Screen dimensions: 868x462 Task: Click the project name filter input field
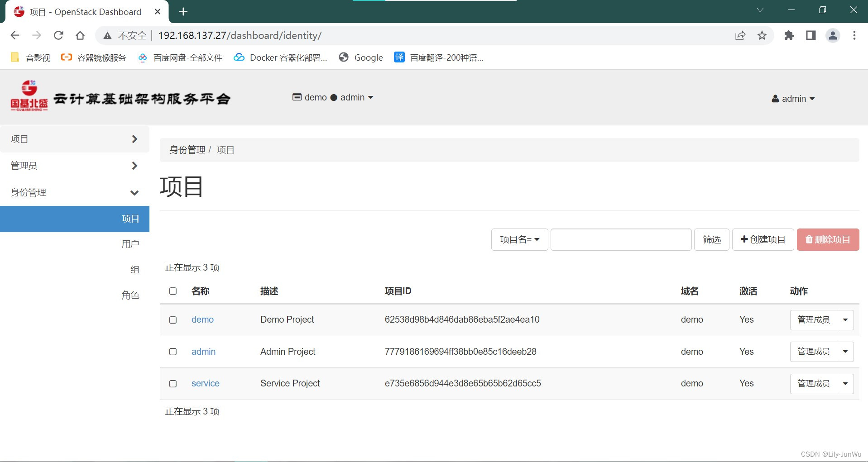coord(620,239)
